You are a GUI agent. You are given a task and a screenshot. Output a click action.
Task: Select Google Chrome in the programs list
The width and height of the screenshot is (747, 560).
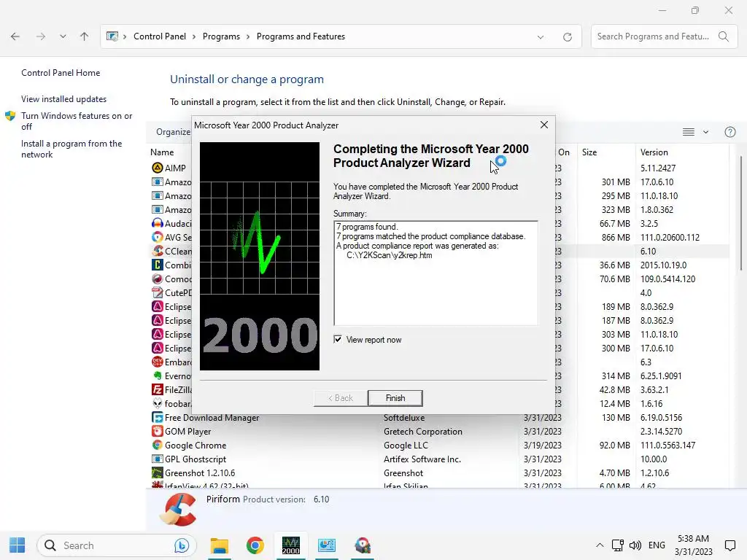pos(196,446)
